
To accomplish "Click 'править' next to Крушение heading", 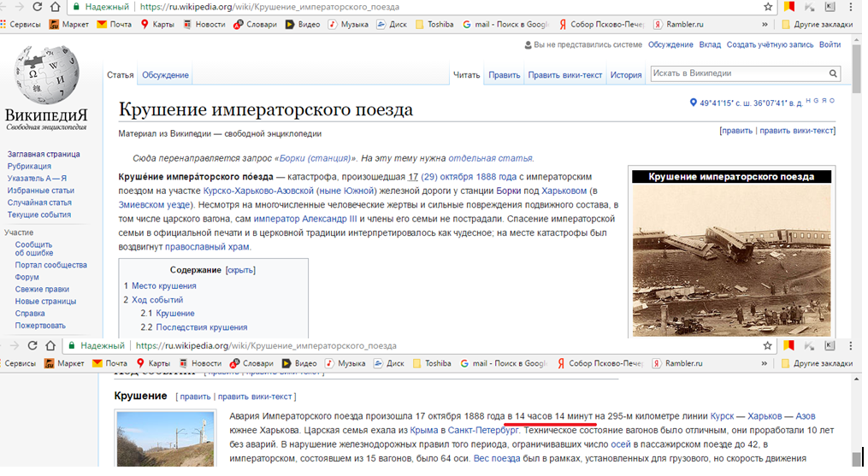I will pos(195,397).
